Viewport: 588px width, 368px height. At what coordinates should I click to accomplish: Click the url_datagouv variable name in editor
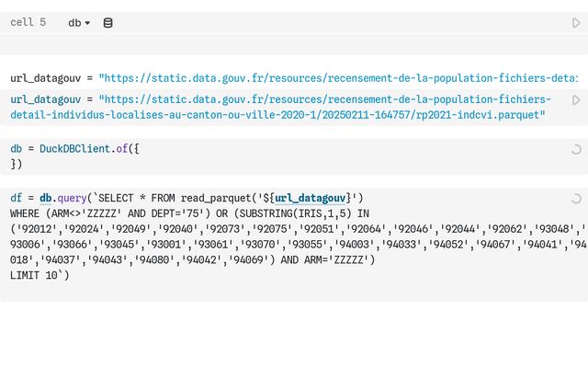[46, 99]
